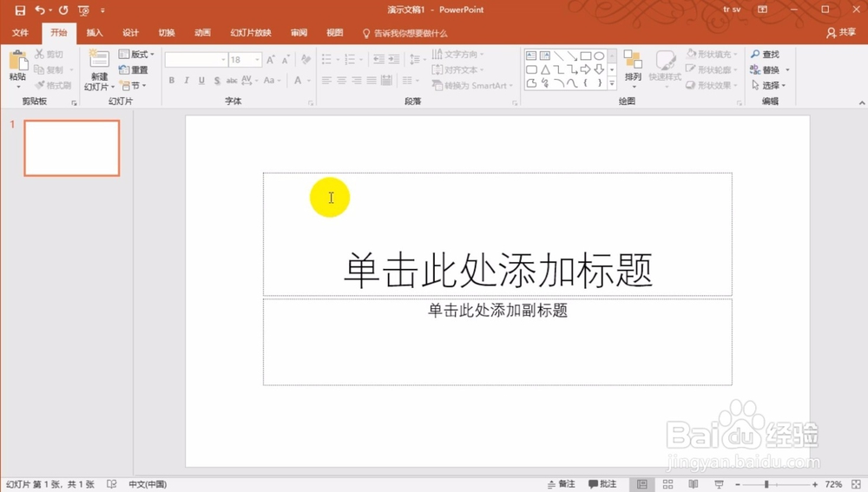Switch to Normal view in status bar
The width and height of the screenshot is (868, 492).
(x=642, y=484)
